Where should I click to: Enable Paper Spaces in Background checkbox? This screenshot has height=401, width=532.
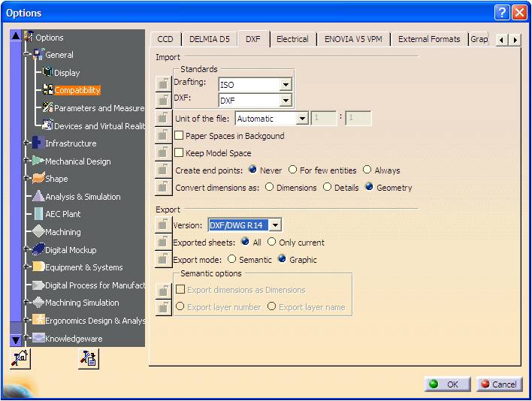coord(179,136)
